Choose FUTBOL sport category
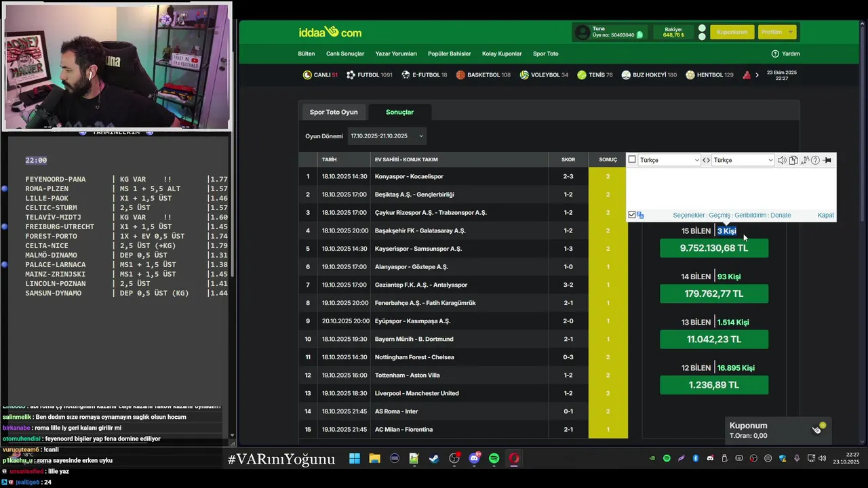 pyautogui.click(x=370, y=75)
